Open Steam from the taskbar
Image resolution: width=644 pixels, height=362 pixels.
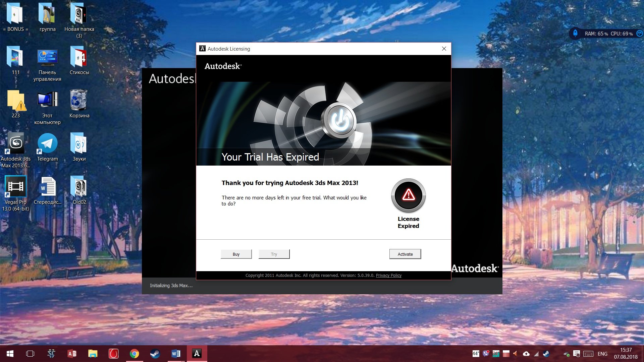click(x=155, y=354)
